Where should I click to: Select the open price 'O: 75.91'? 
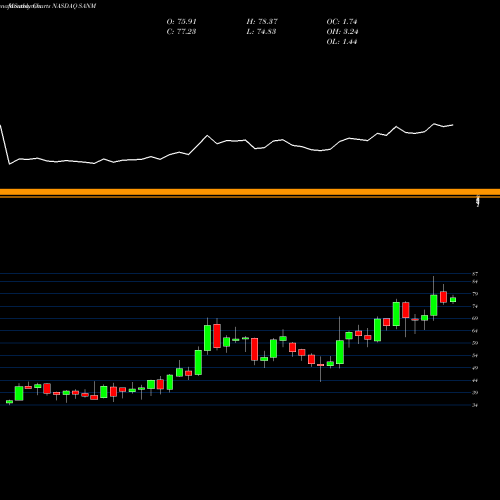pos(181,22)
